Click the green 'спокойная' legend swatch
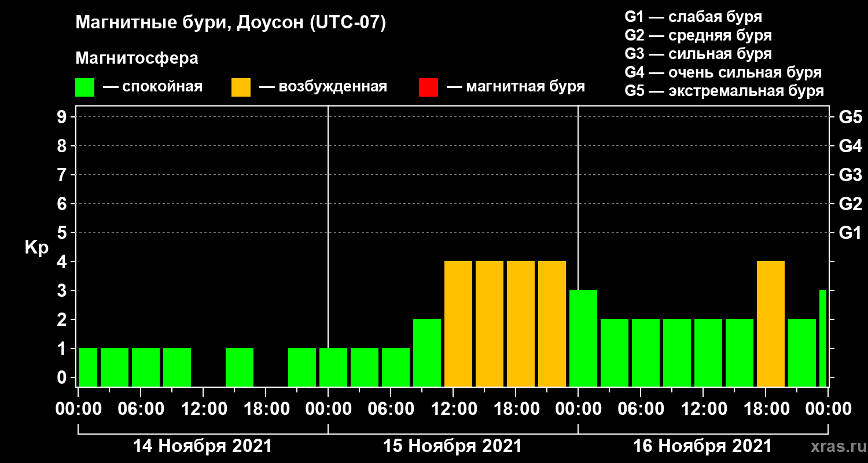This screenshot has height=463, width=868. pos(84,87)
